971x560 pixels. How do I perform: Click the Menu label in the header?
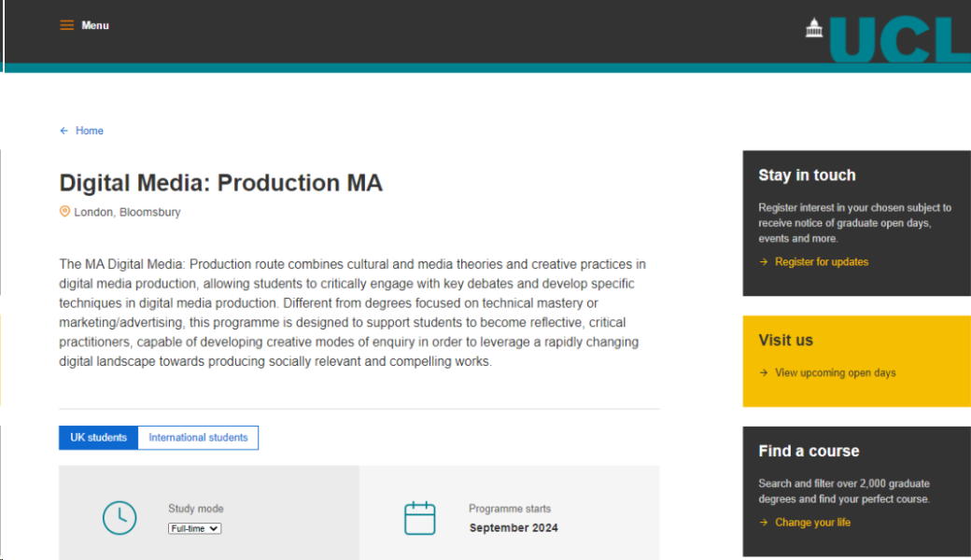coord(95,25)
